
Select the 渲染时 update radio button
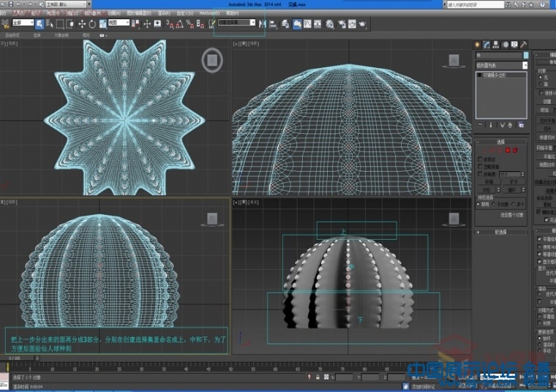tap(540, 344)
